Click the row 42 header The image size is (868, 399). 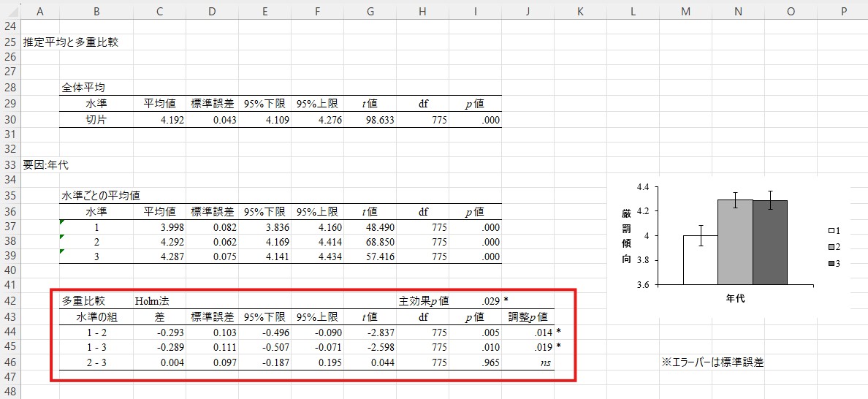point(10,301)
